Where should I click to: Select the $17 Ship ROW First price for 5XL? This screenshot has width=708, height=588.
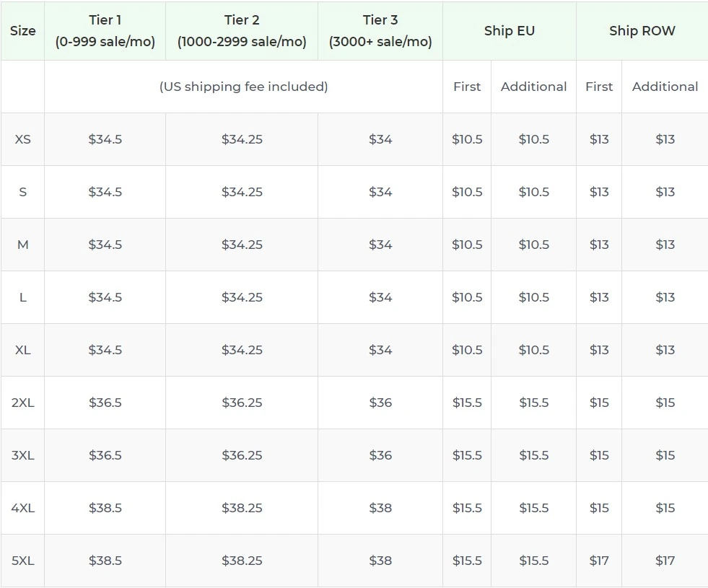tap(599, 561)
